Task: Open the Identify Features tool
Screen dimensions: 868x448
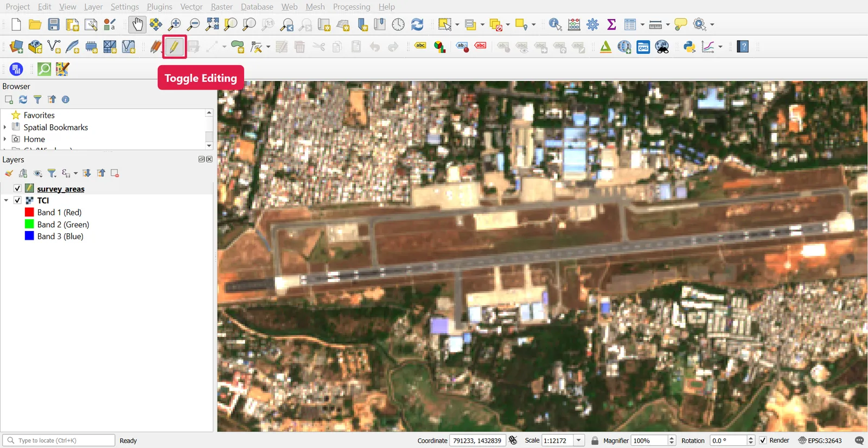Action: pos(555,24)
